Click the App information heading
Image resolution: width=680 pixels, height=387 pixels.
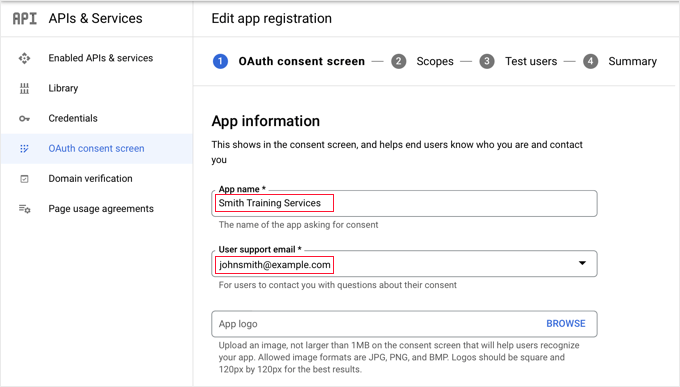[x=265, y=121]
